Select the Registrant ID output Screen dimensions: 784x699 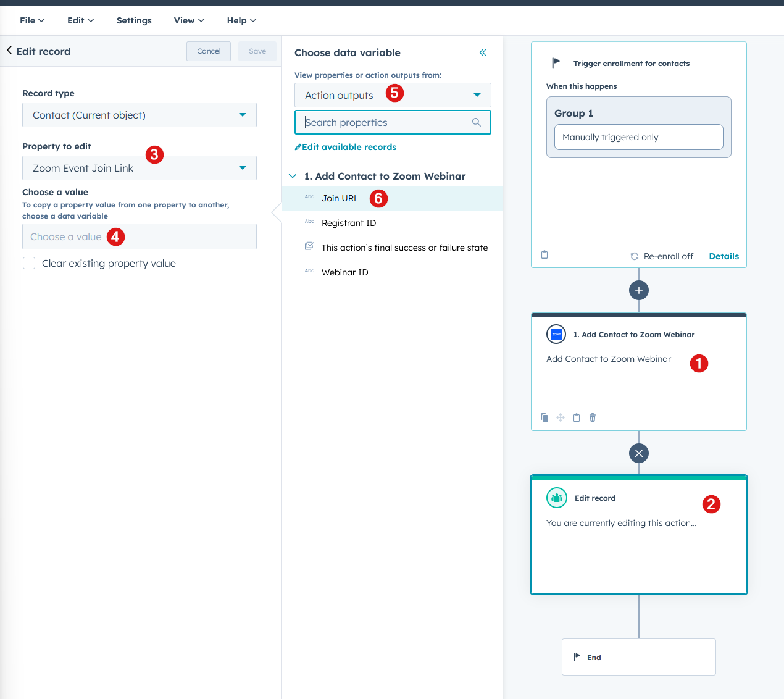click(392, 223)
